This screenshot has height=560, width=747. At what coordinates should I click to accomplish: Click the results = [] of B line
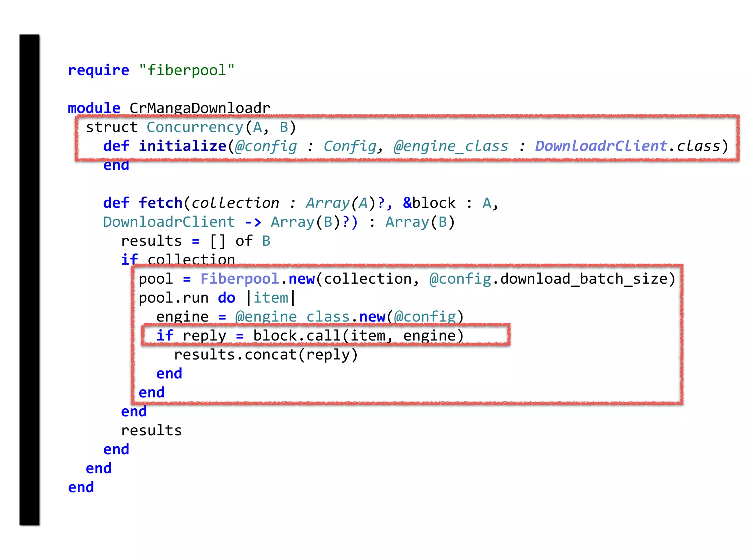196,241
